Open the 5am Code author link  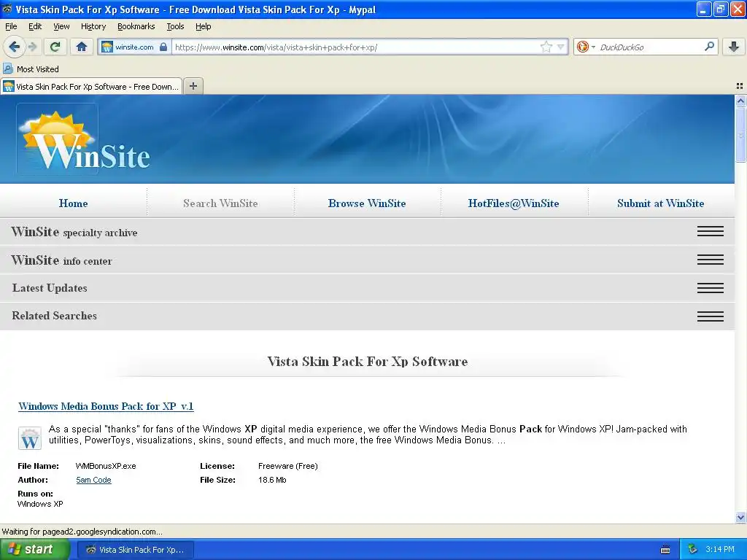(93, 480)
